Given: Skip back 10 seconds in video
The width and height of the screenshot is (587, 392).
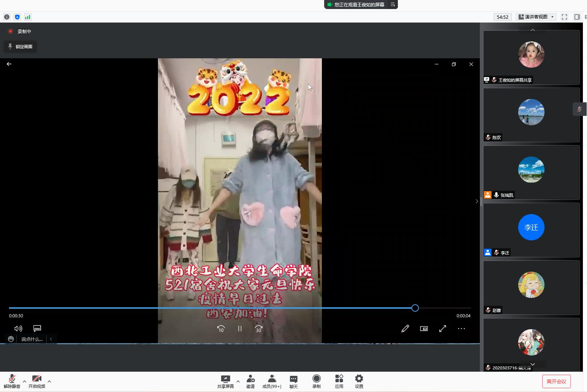Looking at the screenshot, I should tap(221, 328).
